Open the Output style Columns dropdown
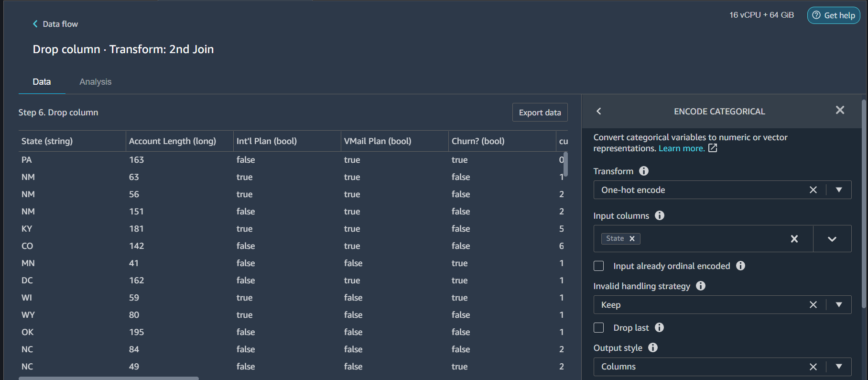The width and height of the screenshot is (868, 380). 839,367
